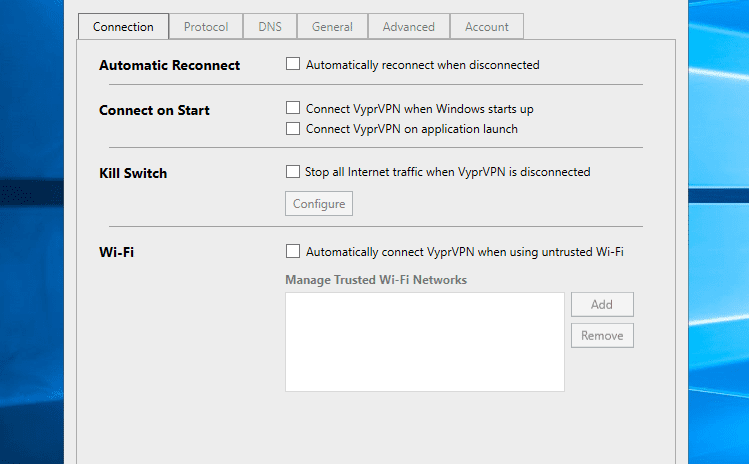Click inside the Trusted Wi-Fi Networks list
This screenshot has width=749, height=464.
coord(425,342)
